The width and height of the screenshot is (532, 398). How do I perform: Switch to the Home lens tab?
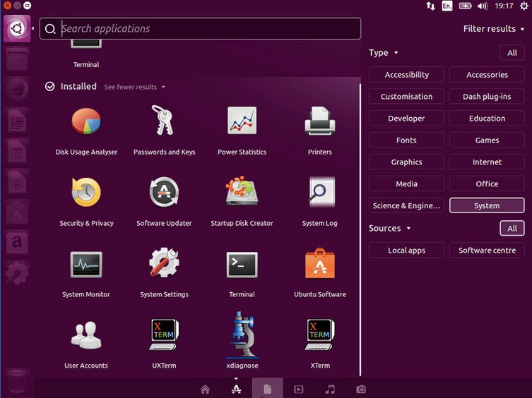[x=205, y=390]
